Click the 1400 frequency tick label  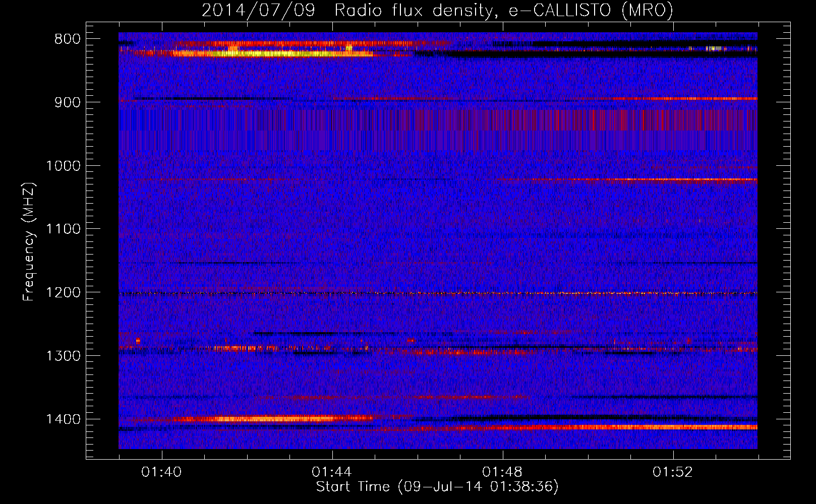coord(63,419)
